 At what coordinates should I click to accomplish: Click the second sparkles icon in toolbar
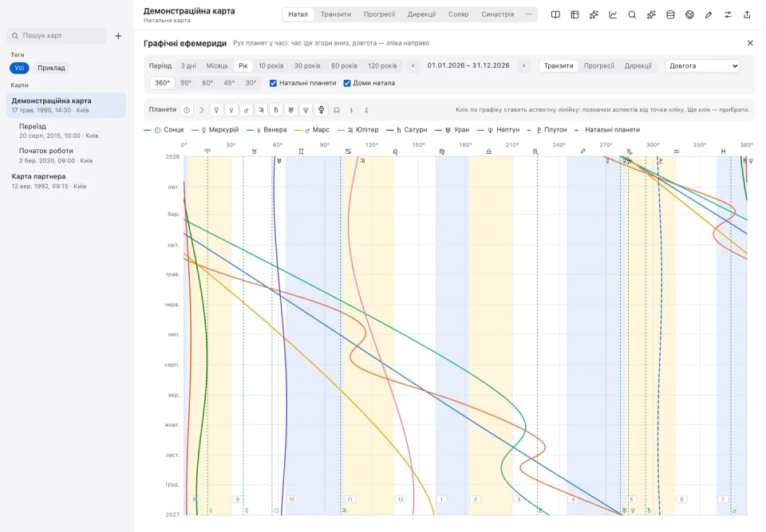tap(651, 14)
